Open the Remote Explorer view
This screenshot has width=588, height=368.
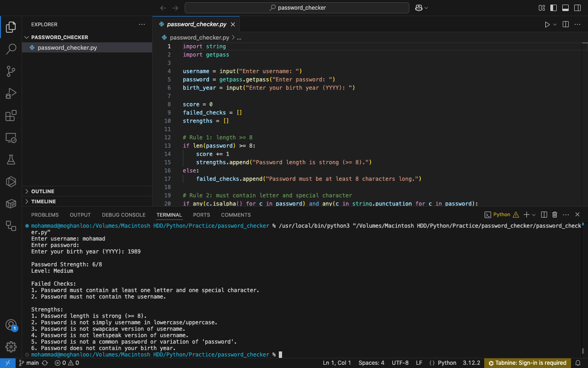coord(11,138)
